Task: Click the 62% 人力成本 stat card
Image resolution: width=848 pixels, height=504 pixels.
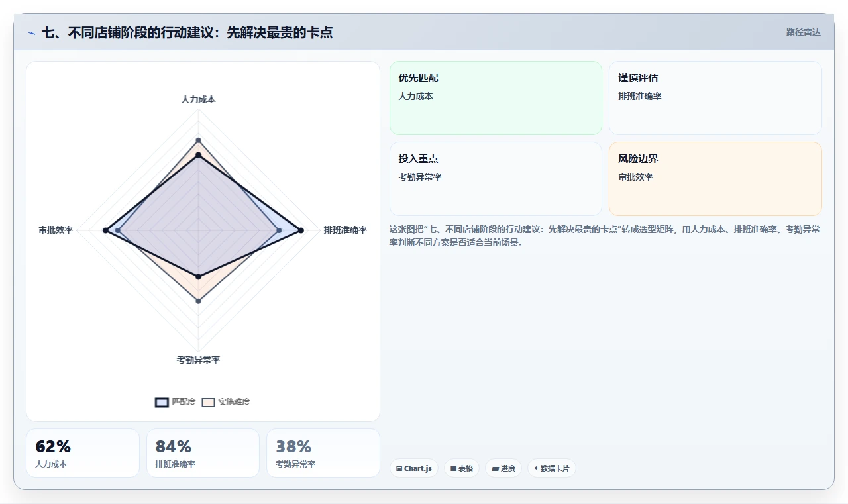Action: click(83, 453)
